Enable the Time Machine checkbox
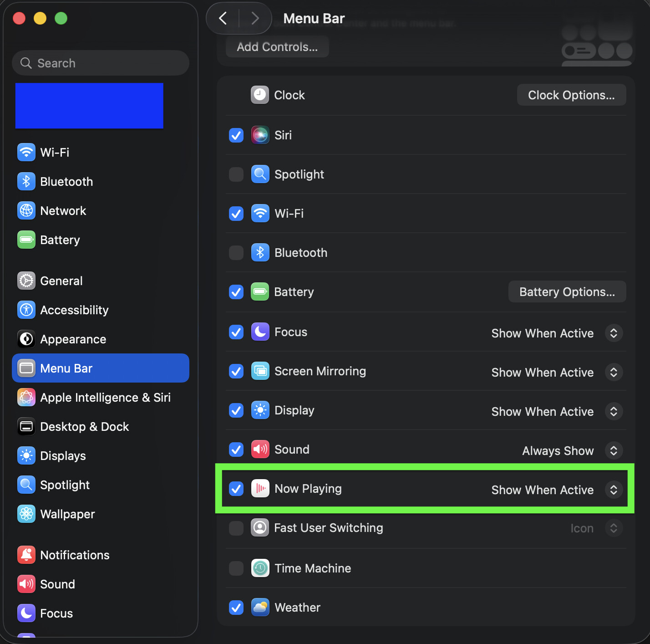The width and height of the screenshot is (650, 644). click(236, 568)
